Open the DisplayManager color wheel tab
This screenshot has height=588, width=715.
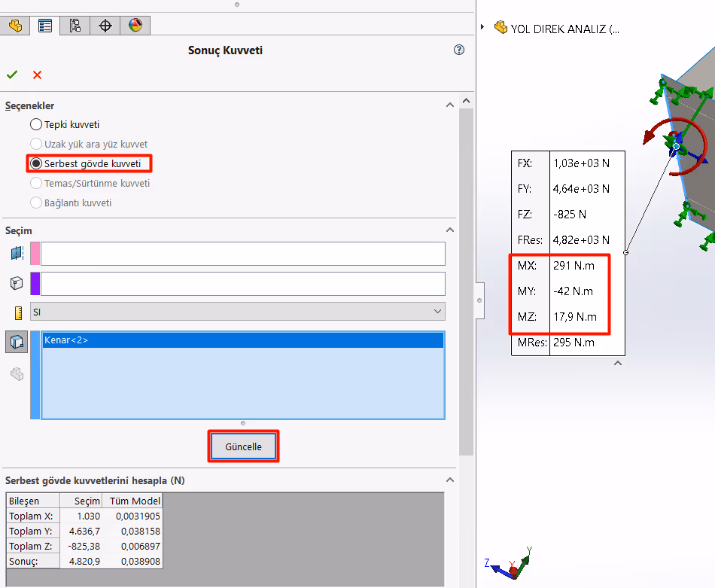click(x=135, y=26)
